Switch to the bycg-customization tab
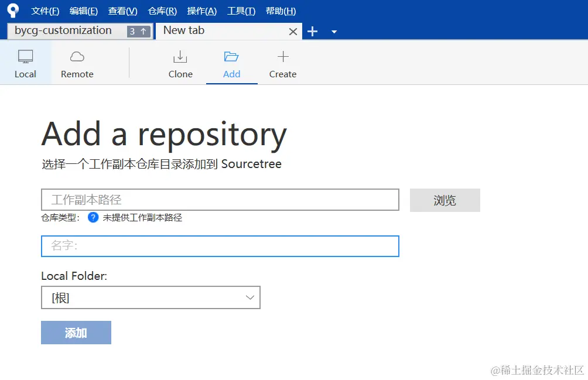 pos(80,31)
